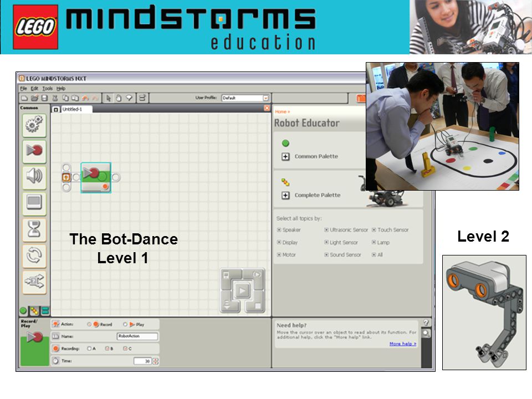The height and width of the screenshot is (399, 532).
Task: Click the greyed Redo arrow icon
Action: pyautogui.click(x=95, y=99)
